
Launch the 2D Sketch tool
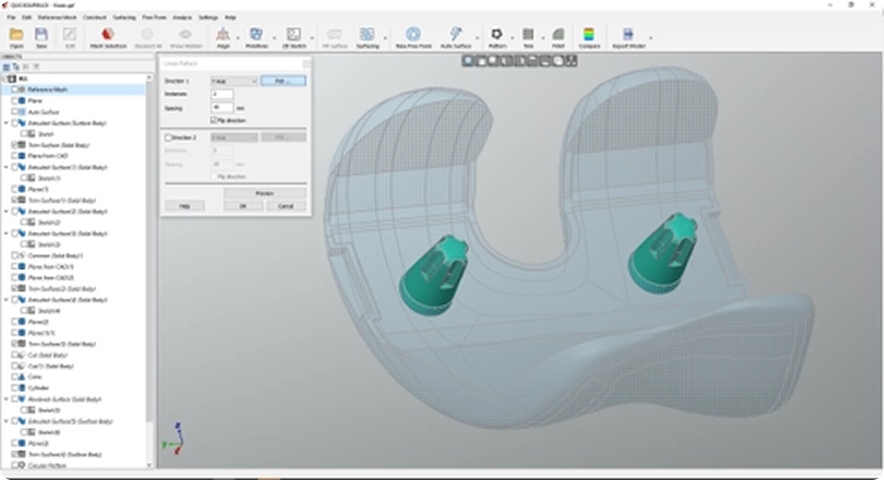[293, 37]
